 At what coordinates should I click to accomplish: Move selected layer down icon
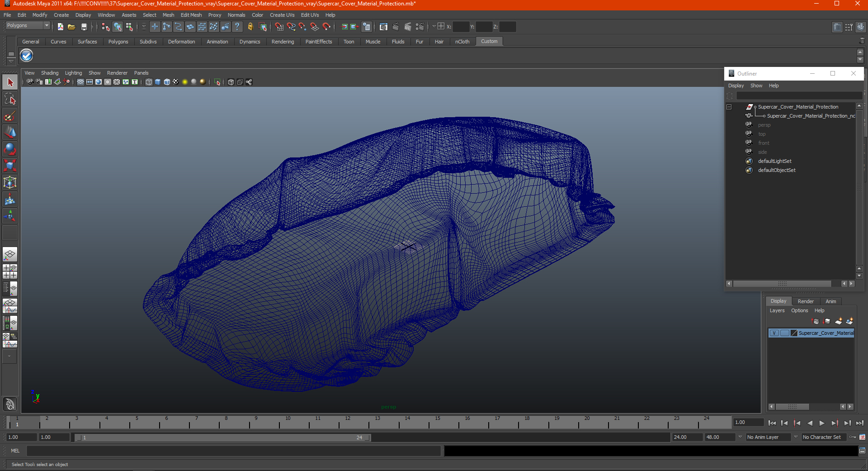tap(827, 321)
